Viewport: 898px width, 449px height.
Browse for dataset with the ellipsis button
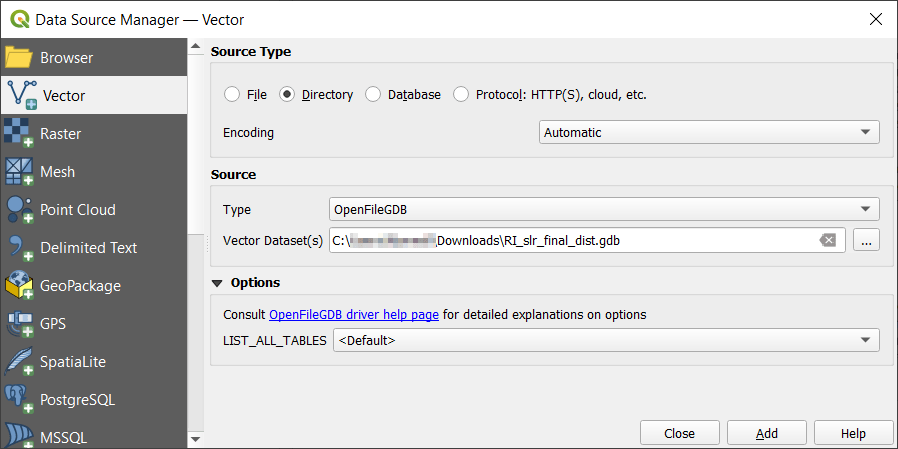(x=867, y=241)
